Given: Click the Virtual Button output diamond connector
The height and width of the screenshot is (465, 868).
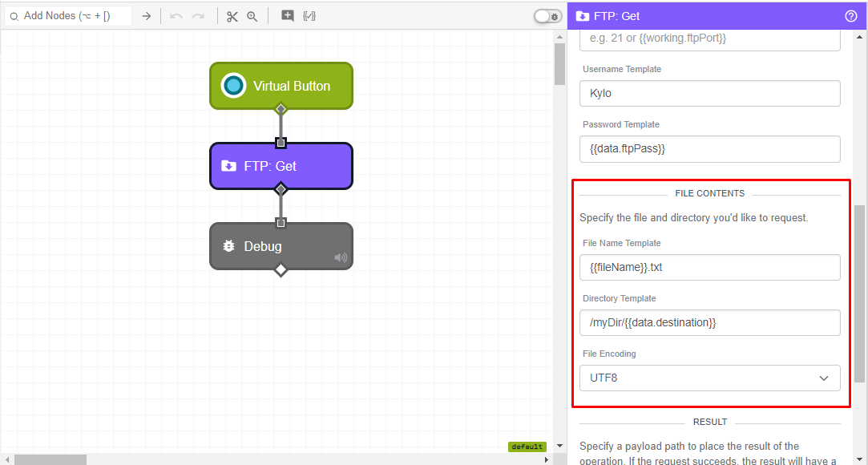Looking at the screenshot, I should pos(281,108).
